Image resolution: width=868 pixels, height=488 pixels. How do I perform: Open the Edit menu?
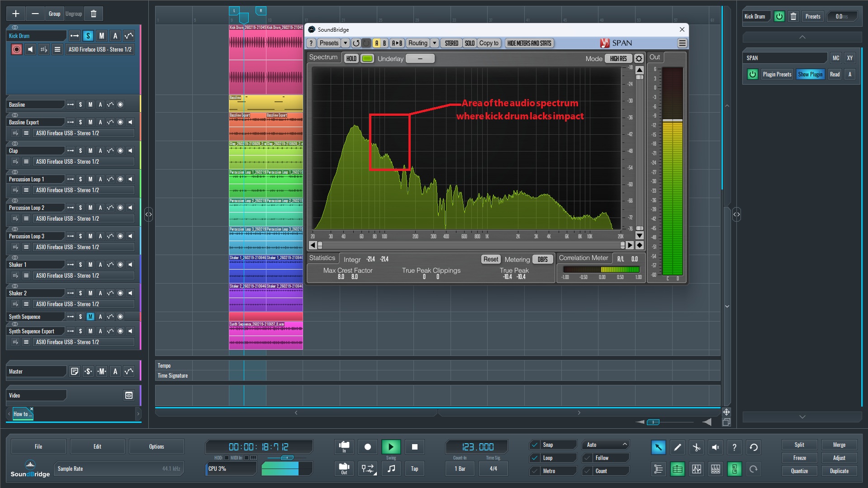pos(97,446)
